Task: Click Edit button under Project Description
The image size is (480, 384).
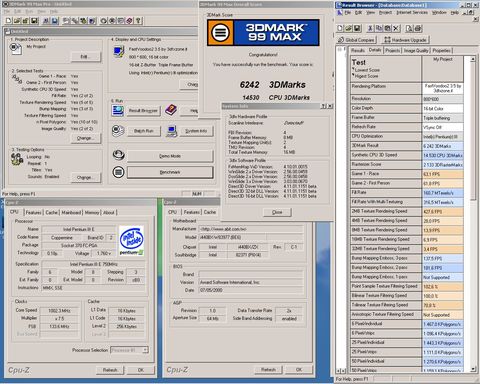Action: point(86,57)
